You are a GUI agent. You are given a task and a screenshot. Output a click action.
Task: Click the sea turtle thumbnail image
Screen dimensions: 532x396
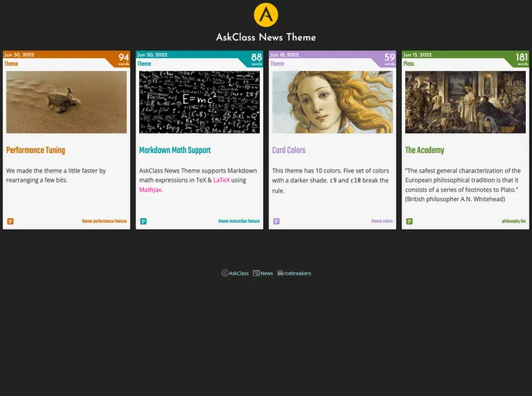point(66,102)
